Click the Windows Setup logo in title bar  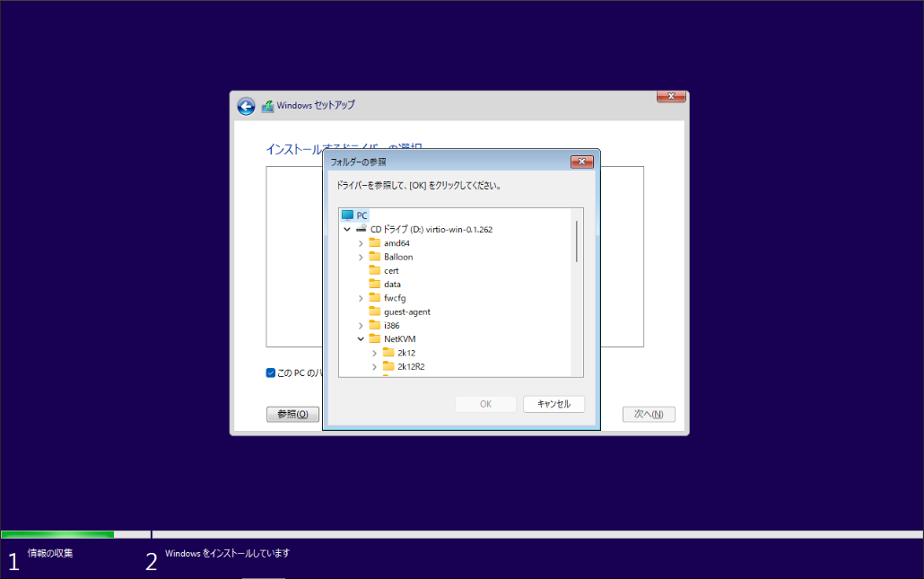266,105
